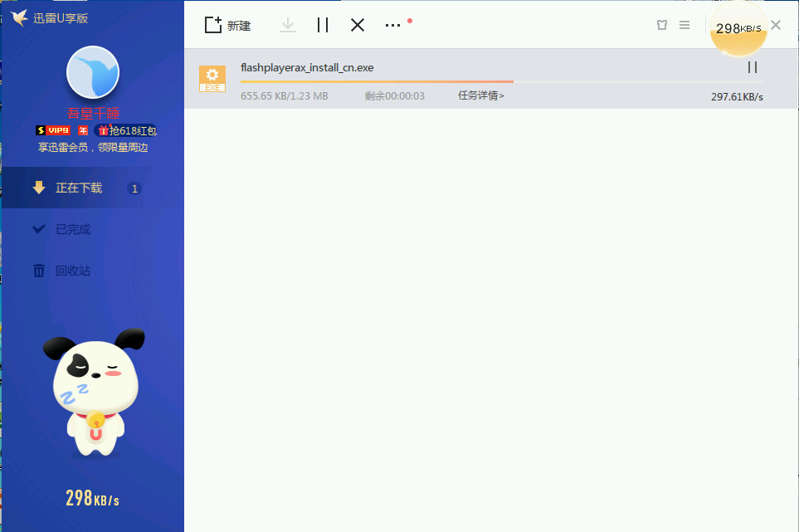Open the 回收站 recycle bin tab
The height and width of the screenshot is (532, 799).
coord(72,271)
